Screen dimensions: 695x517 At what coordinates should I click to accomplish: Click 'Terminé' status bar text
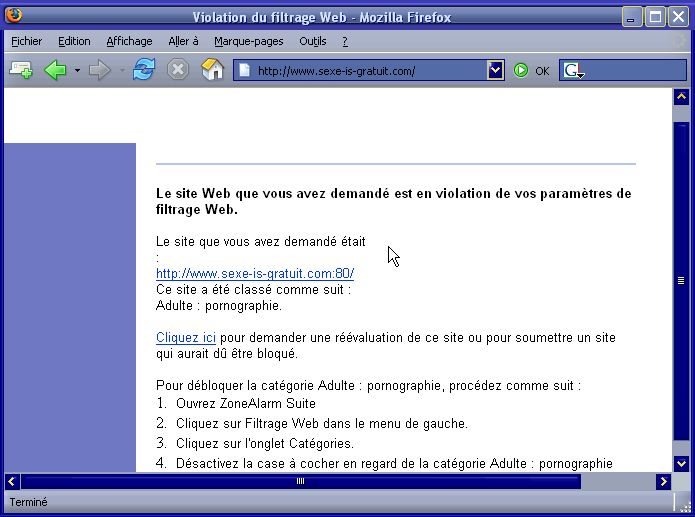click(x=28, y=502)
